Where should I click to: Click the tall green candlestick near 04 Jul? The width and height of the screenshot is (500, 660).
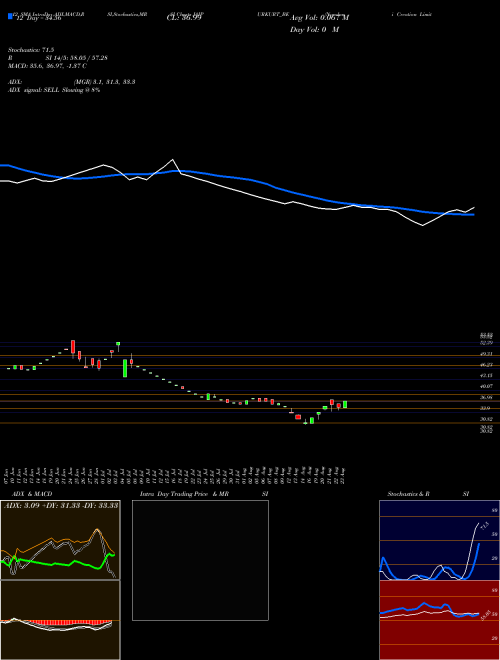coord(125,368)
